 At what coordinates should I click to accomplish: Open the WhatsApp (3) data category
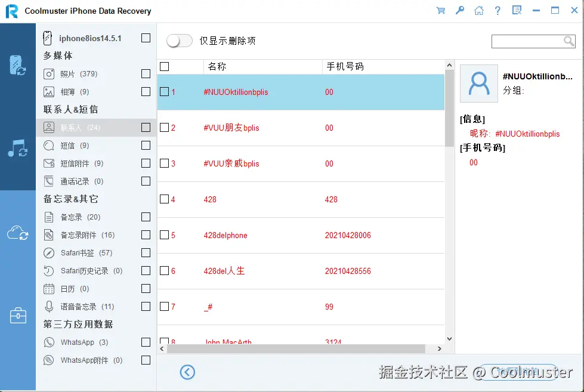pos(78,342)
